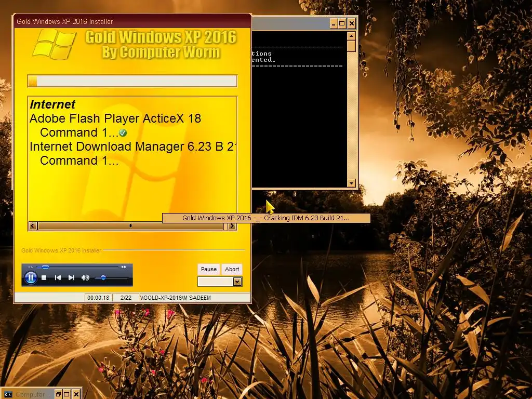Click the 'Cracking IDM 6.23 Build 21' tooltip

pyautogui.click(x=266, y=218)
